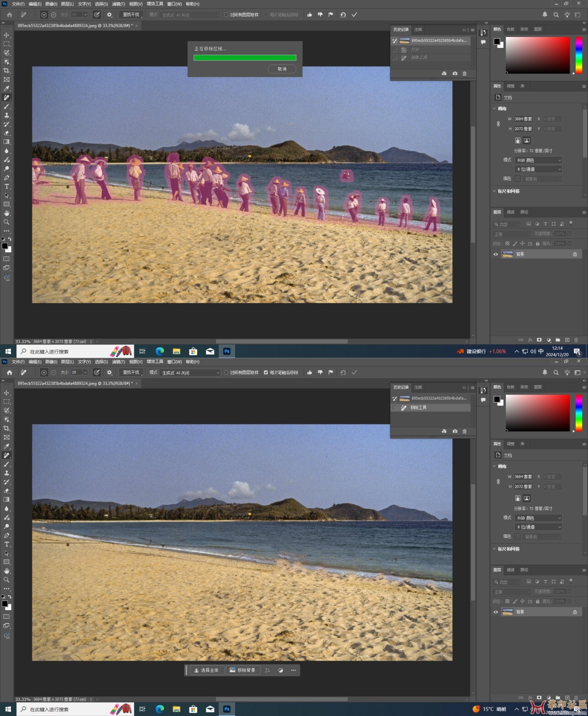
Task: Click trash icon in lower History panel
Action: (x=465, y=431)
